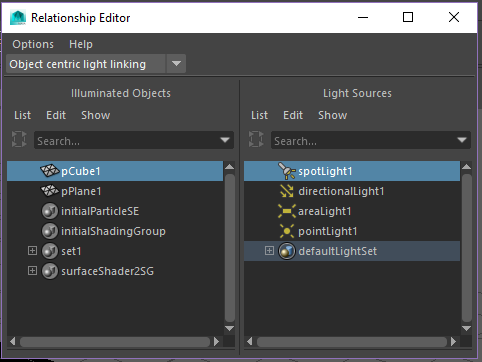Click Light Sources scroll right arrow
The height and width of the screenshot is (362, 482).
click(x=454, y=341)
